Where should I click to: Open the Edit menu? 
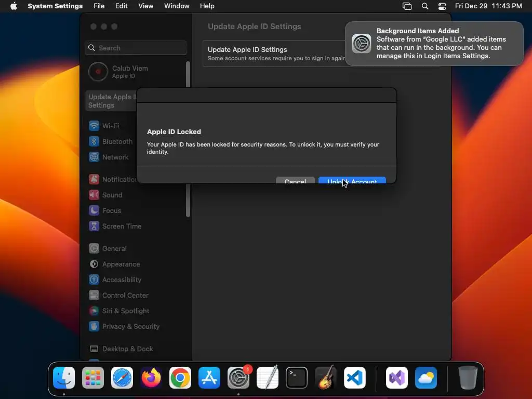121,6
